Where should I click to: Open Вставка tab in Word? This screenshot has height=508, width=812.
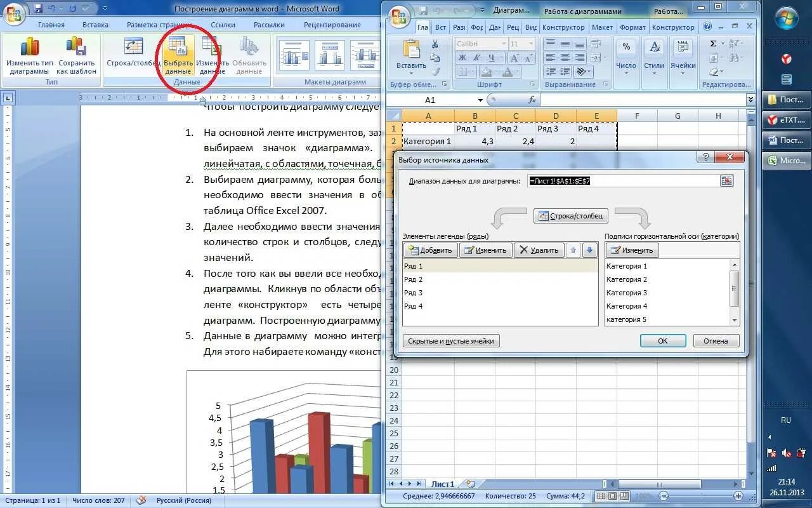(x=95, y=25)
